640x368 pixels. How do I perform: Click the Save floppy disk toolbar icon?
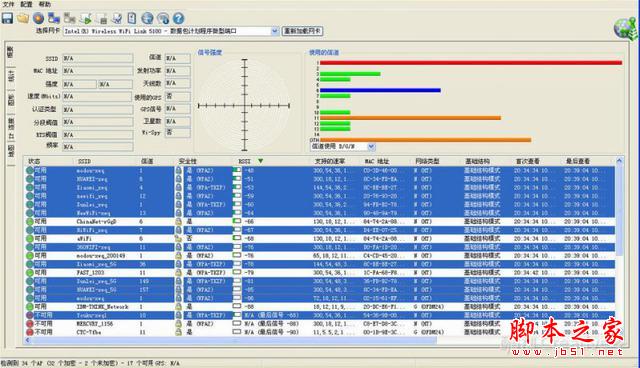7,18
